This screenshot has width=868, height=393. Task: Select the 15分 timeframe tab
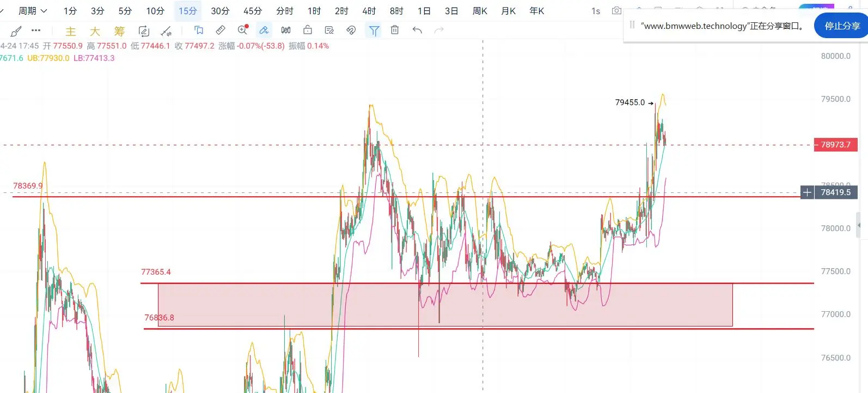(x=188, y=11)
